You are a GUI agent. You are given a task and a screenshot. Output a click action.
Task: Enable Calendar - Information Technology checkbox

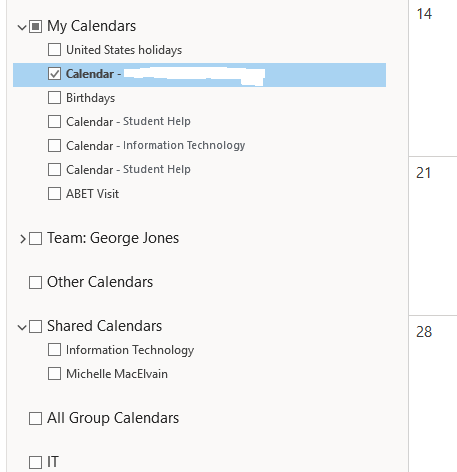point(54,146)
